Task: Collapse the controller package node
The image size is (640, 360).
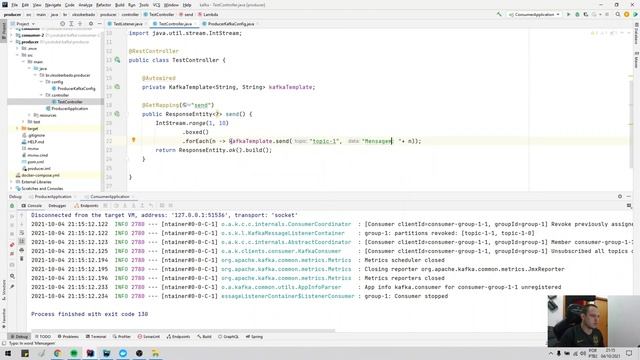Action: point(41,95)
